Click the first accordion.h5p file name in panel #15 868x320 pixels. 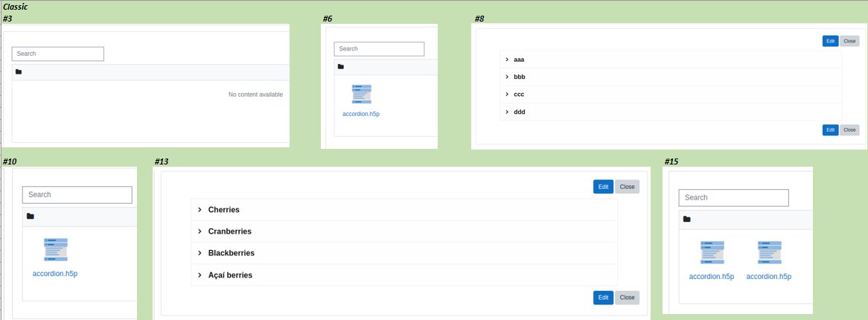(x=712, y=277)
